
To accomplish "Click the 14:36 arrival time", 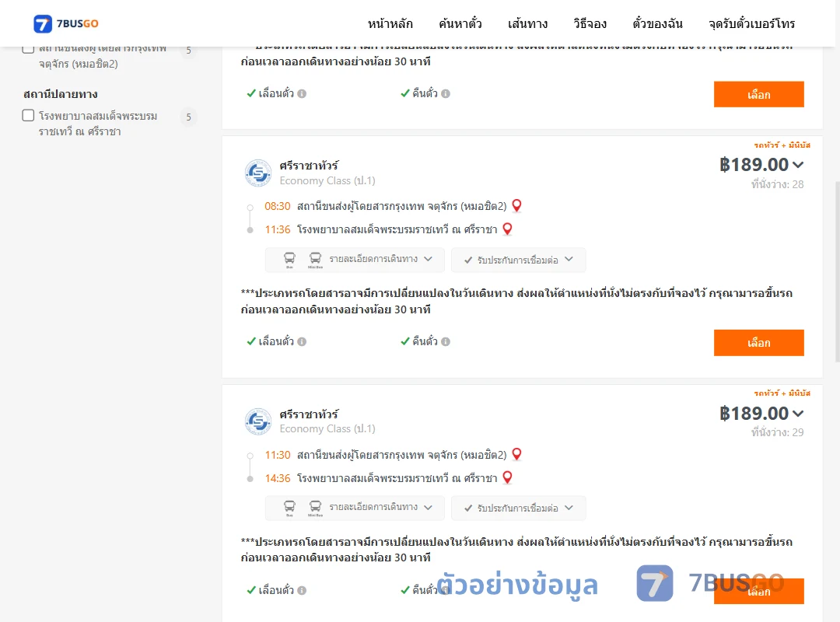I will (278, 478).
